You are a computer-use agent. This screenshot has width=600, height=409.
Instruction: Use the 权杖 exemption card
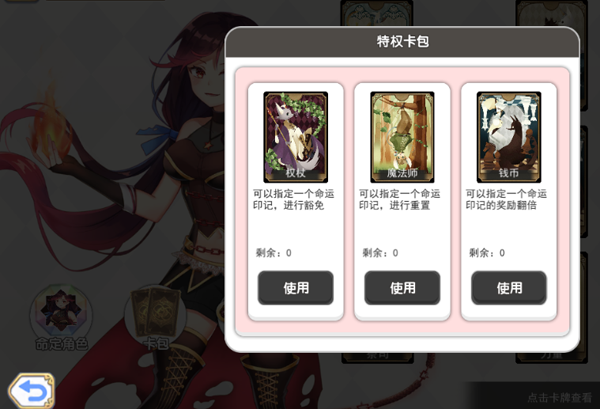pyautogui.click(x=295, y=288)
